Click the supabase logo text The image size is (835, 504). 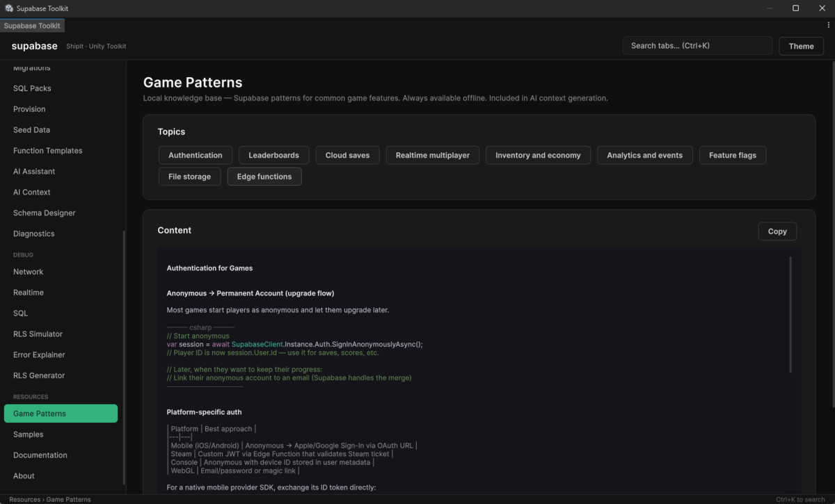tap(34, 46)
